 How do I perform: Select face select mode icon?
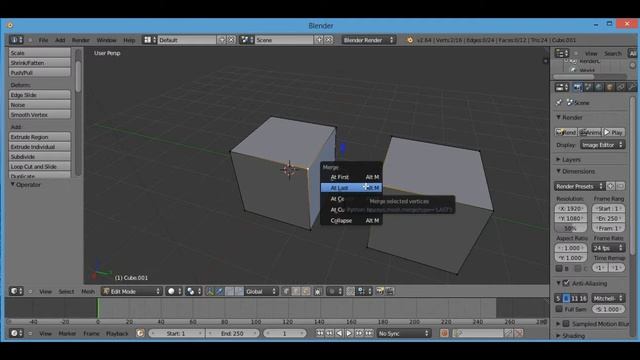point(305,291)
